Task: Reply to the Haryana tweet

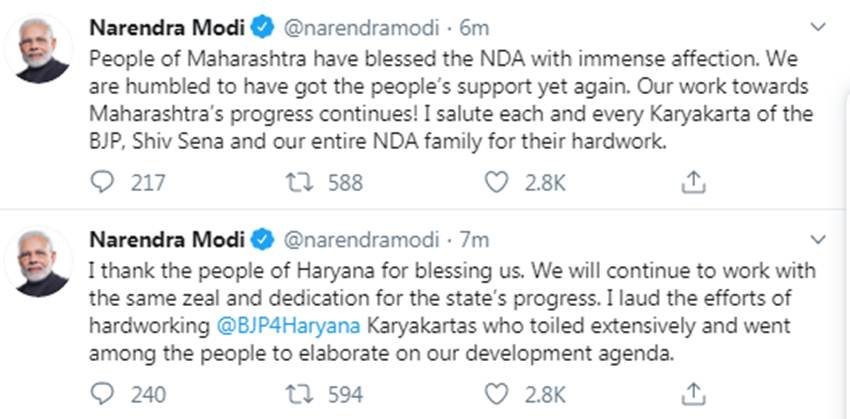Action: tap(104, 394)
